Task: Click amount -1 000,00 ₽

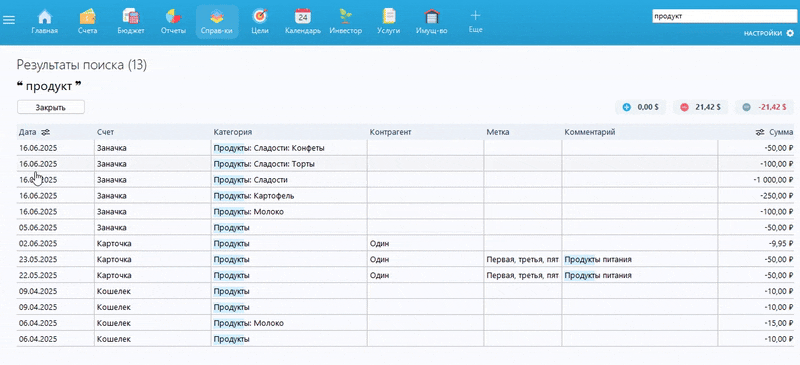Action: (x=773, y=180)
